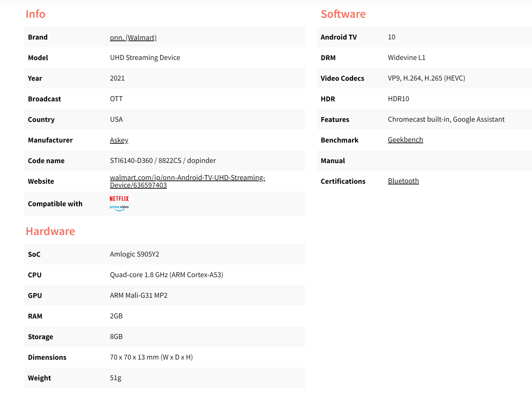Click the Hardware section heading
532x393 pixels.
(x=50, y=231)
